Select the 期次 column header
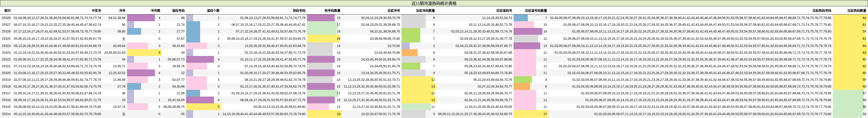Screen dimensions: 868x118 pos(7,11)
